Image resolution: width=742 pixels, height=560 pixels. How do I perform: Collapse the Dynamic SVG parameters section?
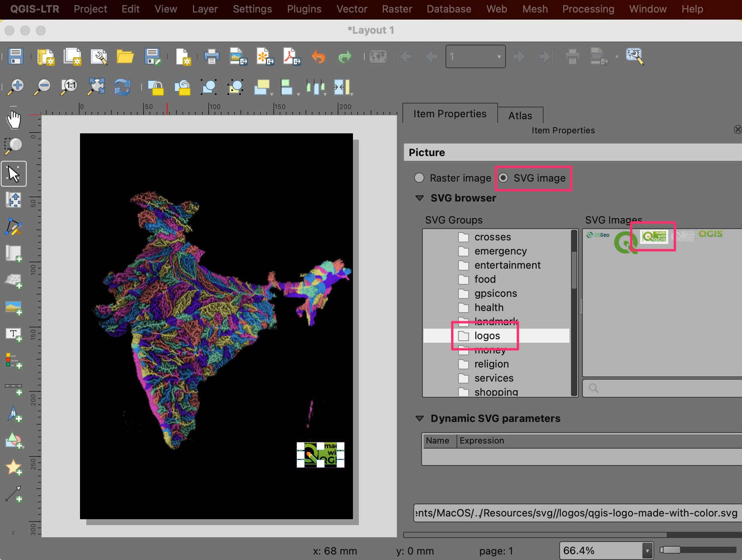click(x=420, y=418)
